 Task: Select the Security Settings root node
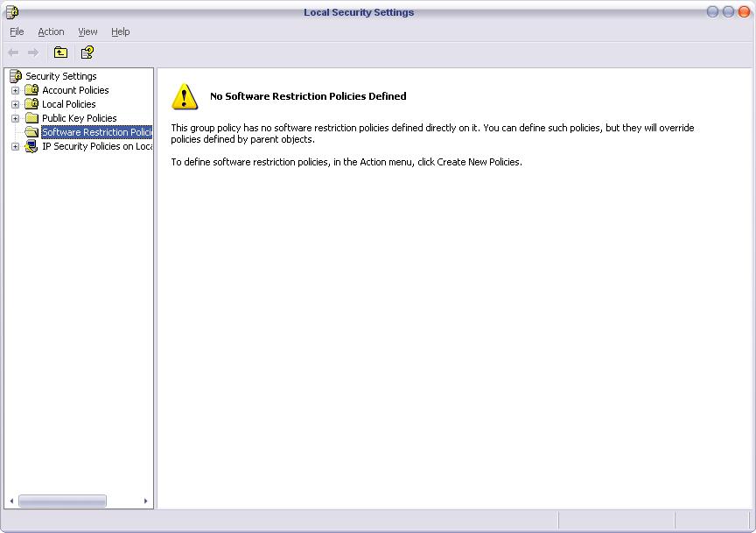(60, 76)
